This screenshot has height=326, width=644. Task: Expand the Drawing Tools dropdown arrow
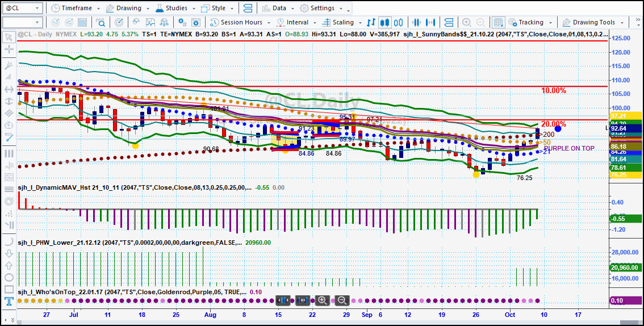(622, 23)
